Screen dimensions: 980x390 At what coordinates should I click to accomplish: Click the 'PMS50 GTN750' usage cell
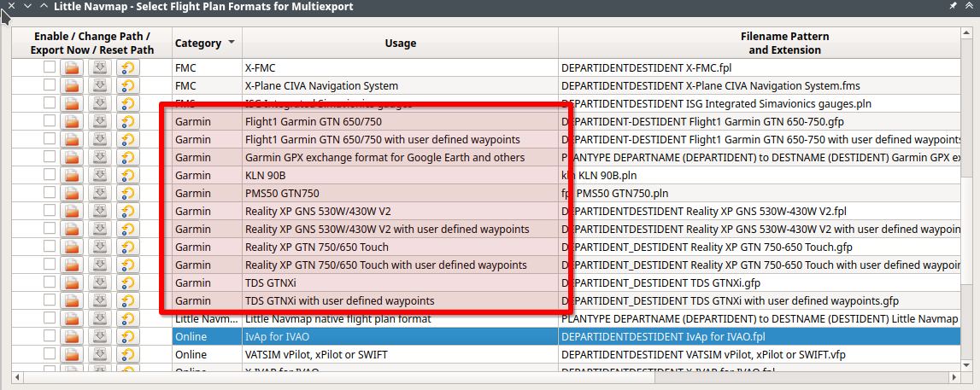point(400,194)
